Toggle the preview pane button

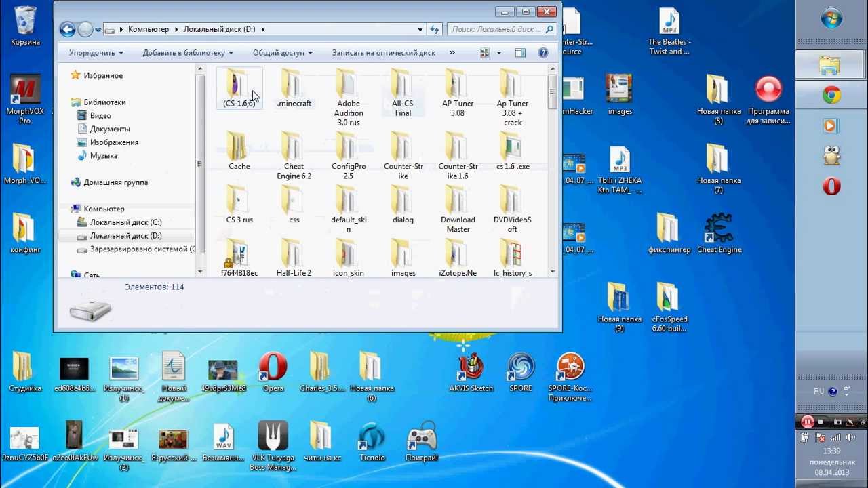point(520,52)
